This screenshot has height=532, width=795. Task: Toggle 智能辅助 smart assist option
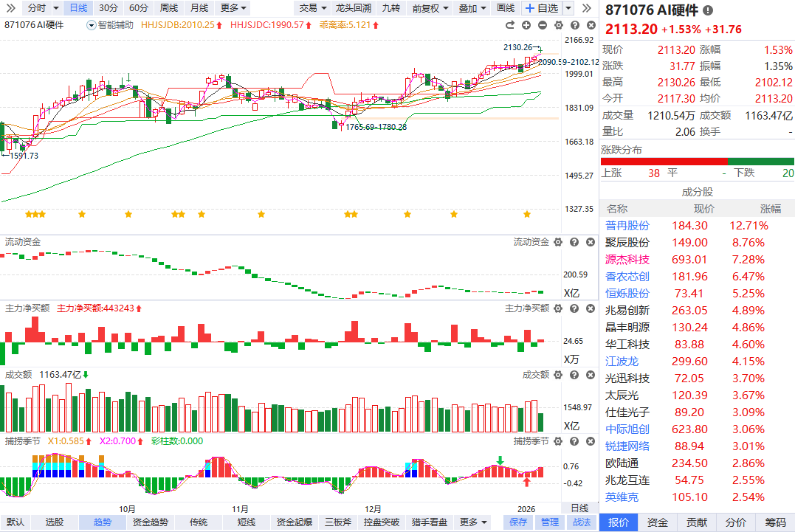(x=110, y=24)
